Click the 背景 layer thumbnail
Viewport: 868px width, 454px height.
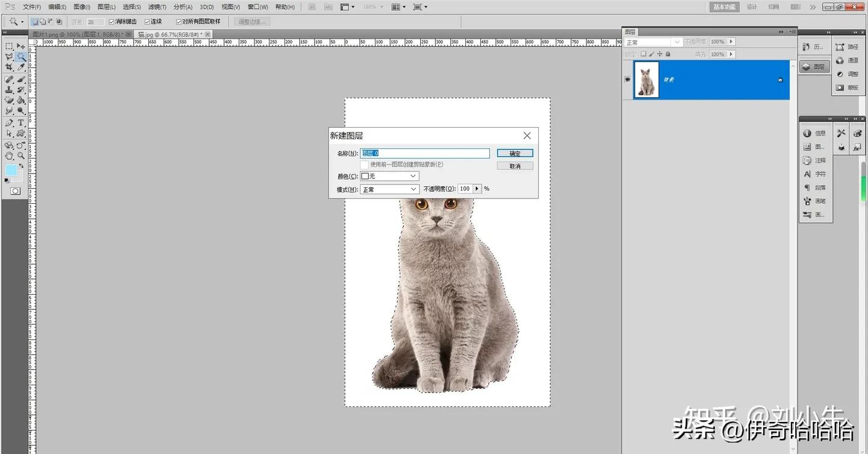tap(646, 79)
